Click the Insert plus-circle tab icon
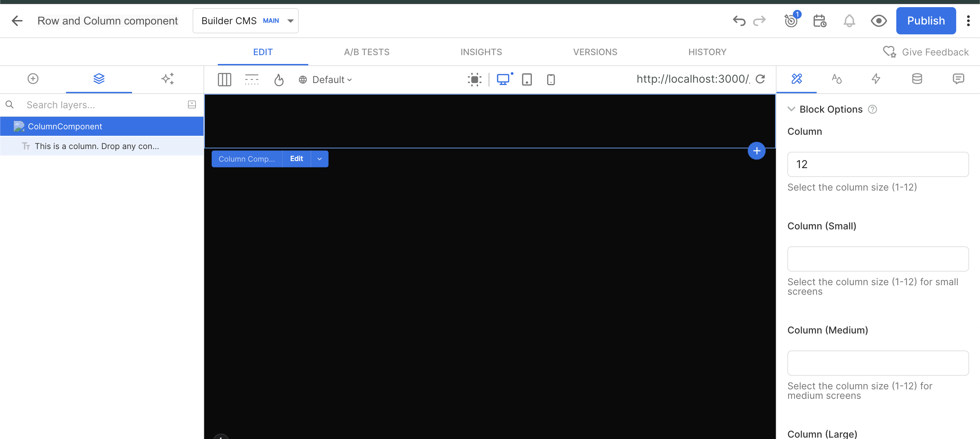Viewport: 980px width, 439px height. pos(33,79)
